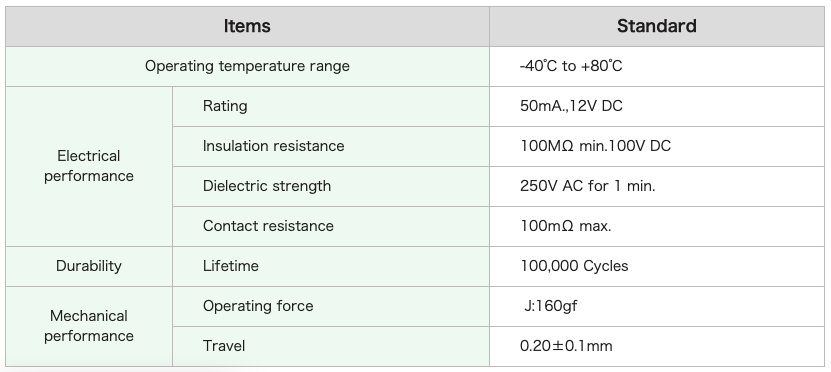Image resolution: width=831 pixels, height=372 pixels.
Task: Select the 50mA.,12V DC value
Action: (x=571, y=106)
